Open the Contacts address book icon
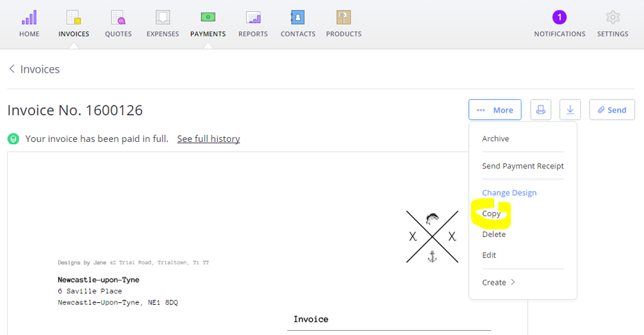The image size is (644, 335). [x=297, y=17]
